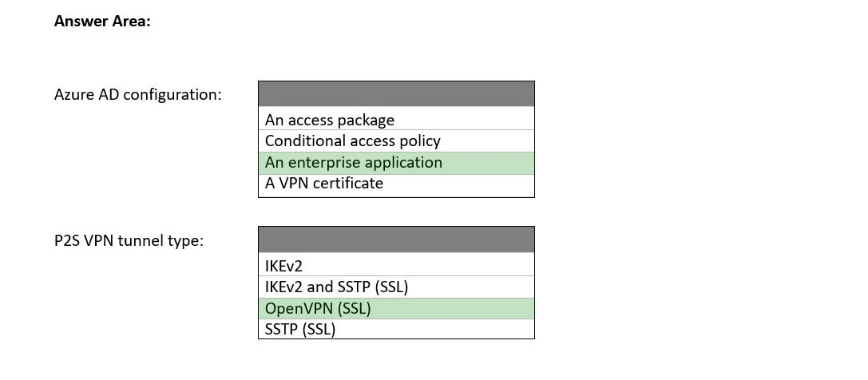The height and width of the screenshot is (380, 868).
Task: Click the 'Answer Area:' heading
Action: click(102, 22)
